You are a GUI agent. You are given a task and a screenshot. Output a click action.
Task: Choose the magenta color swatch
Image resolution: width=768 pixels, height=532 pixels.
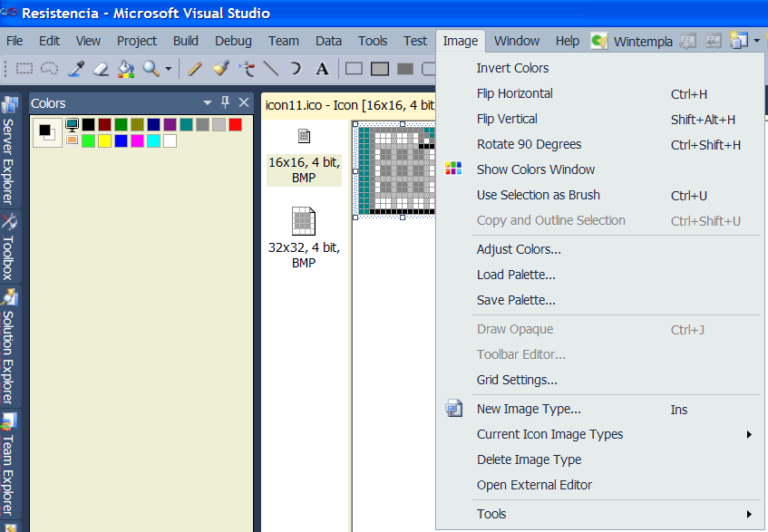137,141
